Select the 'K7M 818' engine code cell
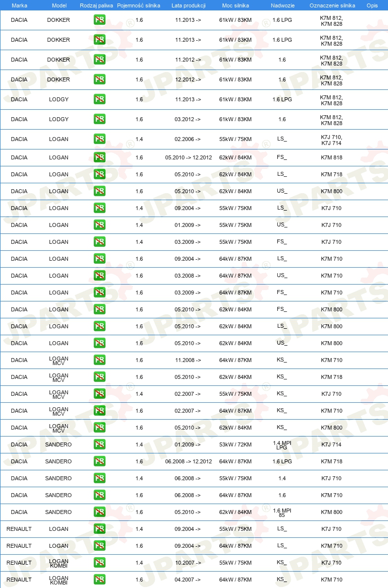 pos(331,157)
